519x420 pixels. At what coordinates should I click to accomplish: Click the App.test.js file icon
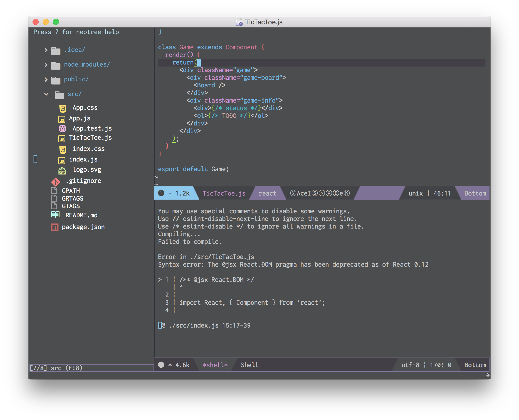pos(62,128)
